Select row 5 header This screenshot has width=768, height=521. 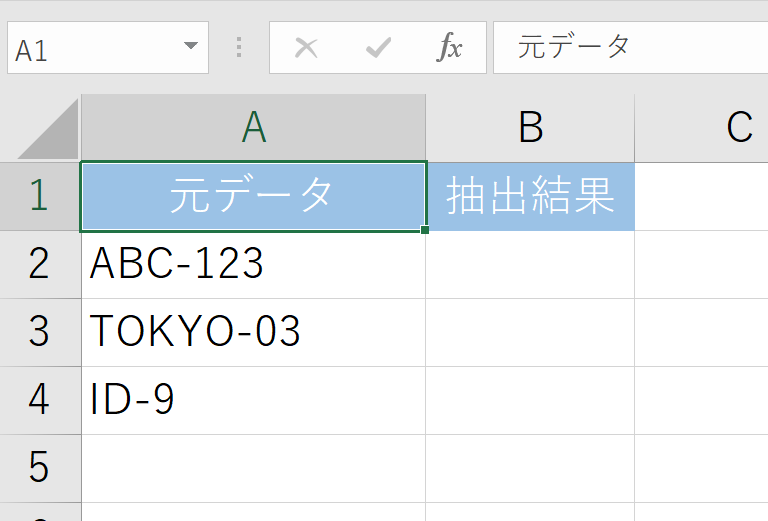coord(39,467)
